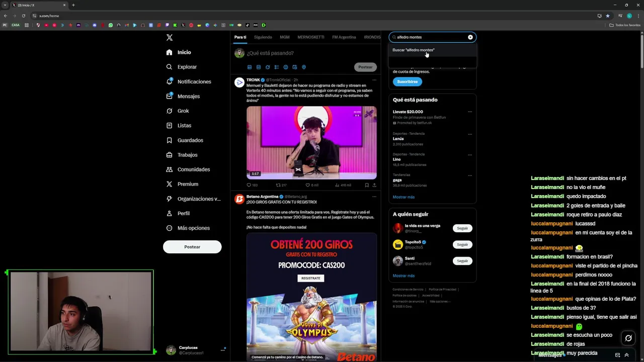Screen dimensions: 644x362
Task: Follow Topcito5 account
Action: click(x=462, y=244)
